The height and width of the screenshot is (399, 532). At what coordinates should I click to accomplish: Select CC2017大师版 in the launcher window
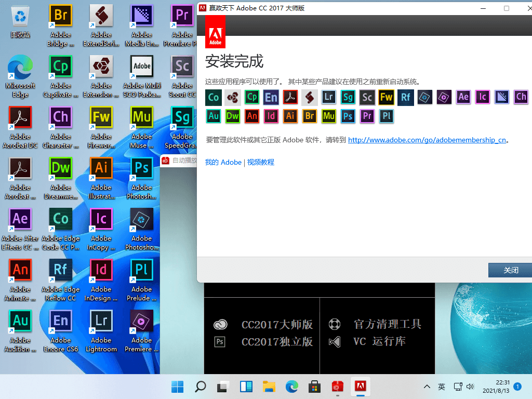[x=277, y=324]
